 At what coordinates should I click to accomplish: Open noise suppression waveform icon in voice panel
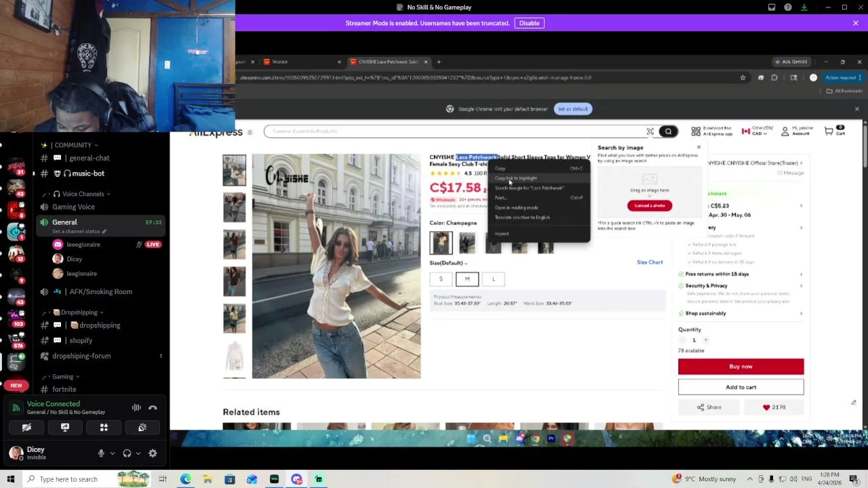tap(136, 407)
